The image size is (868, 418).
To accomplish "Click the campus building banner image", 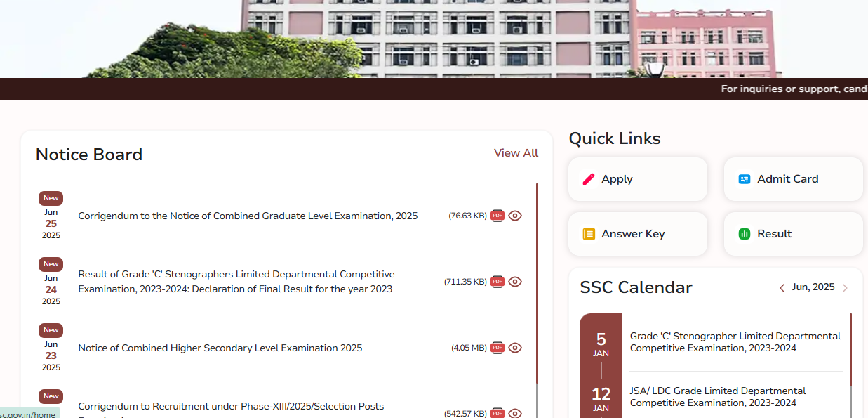I will tap(434, 39).
